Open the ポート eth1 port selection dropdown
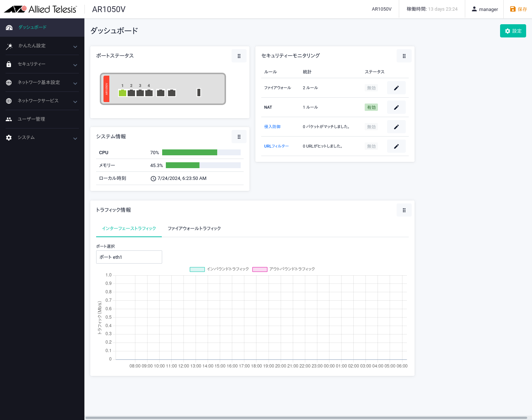This screenshot has width=532, height=420. click(x=129, y=257)
